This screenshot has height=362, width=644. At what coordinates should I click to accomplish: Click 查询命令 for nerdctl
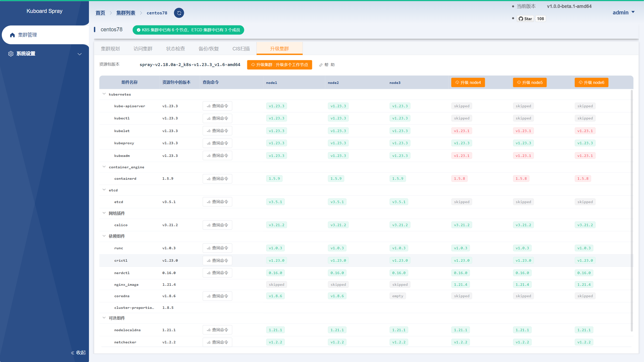[x=217, y=273]
